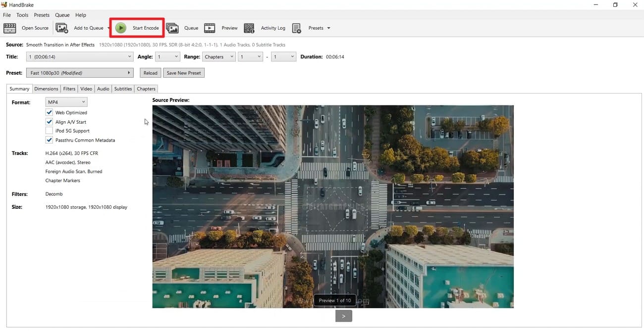Click the AAC (avcodec), Stereo track text
This screenshot has width=644, height=331.
pos(68,162)
